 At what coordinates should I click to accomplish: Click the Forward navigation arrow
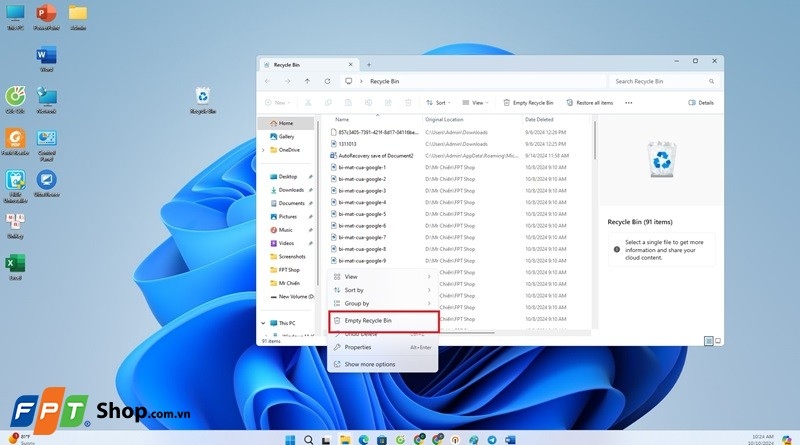pos(288,81)
